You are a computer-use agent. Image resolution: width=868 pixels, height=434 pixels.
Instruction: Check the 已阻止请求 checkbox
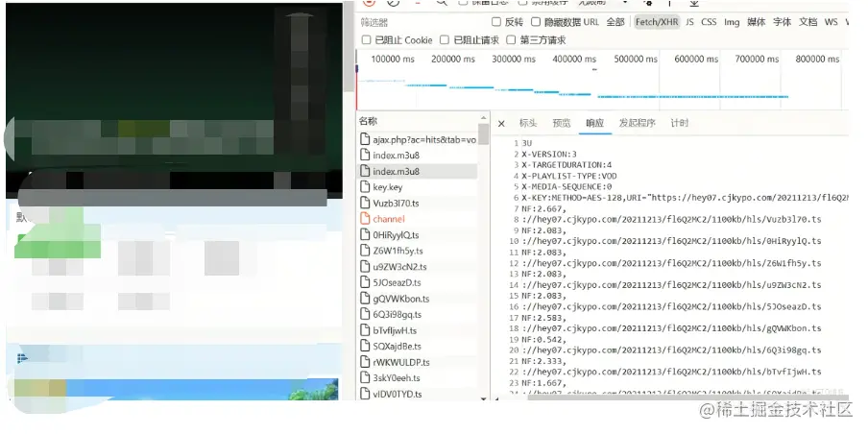tap(445, 40)
